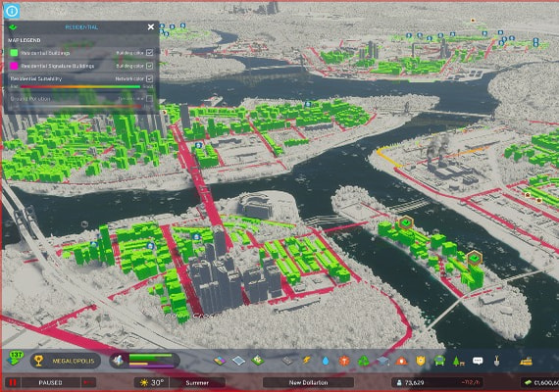Click the Megalopolis milestone button
The height and width of the screenshot is (392, 559).
coord(66,361)
